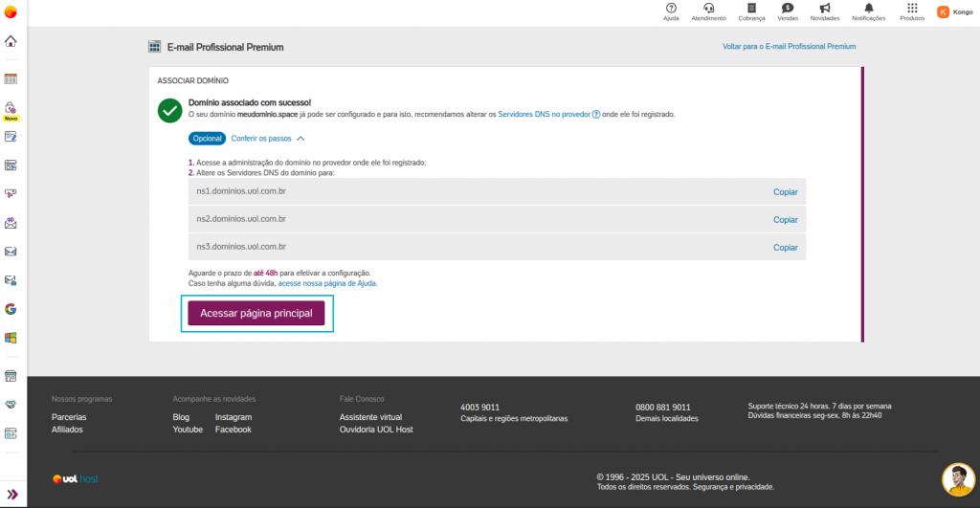Click the handshake icon in the sidebar
Screen dimensions: 980x508
coord(11,405)
